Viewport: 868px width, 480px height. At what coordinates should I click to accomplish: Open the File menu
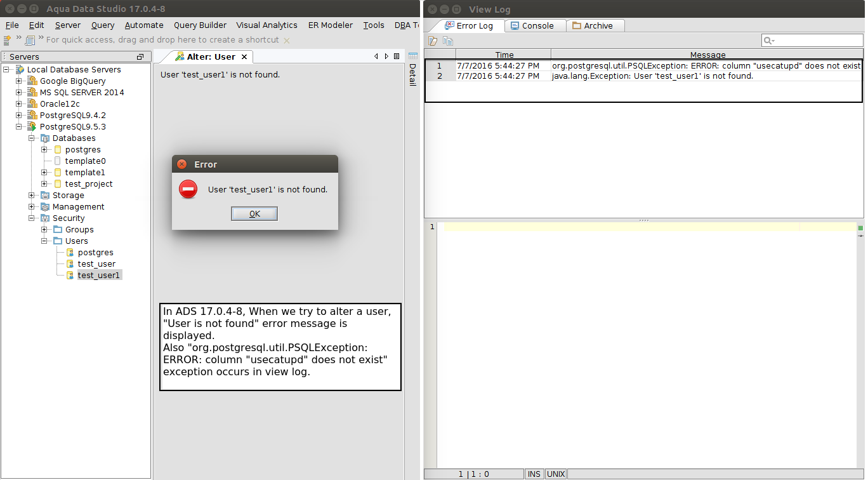click(x=12, y=25)
